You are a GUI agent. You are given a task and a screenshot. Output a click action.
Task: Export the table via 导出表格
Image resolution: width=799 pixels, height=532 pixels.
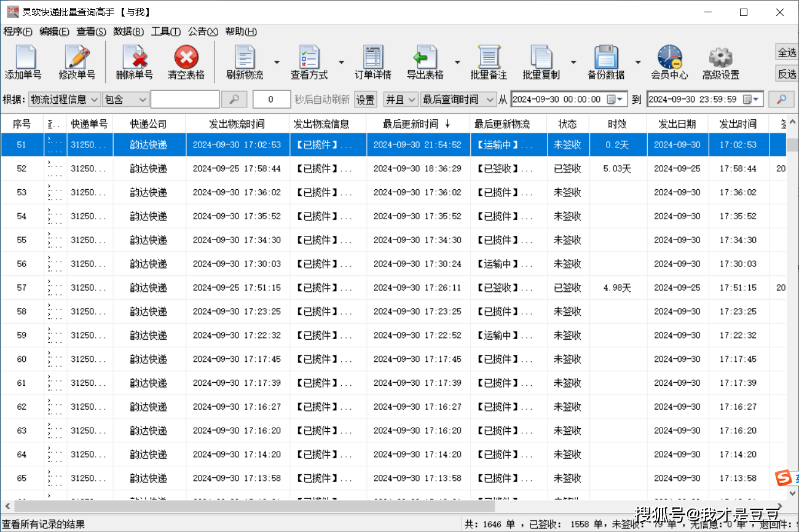coord(425,63)
